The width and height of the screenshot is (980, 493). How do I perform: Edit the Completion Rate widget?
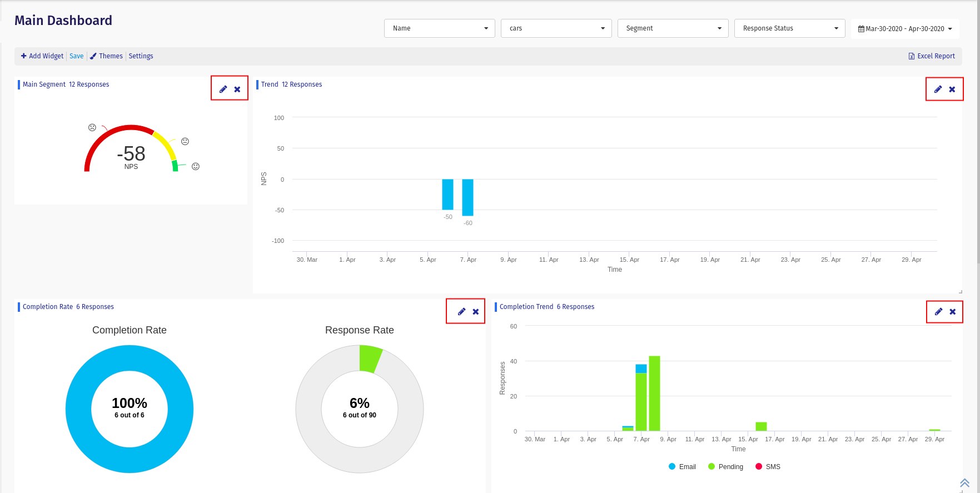[461, 312]
